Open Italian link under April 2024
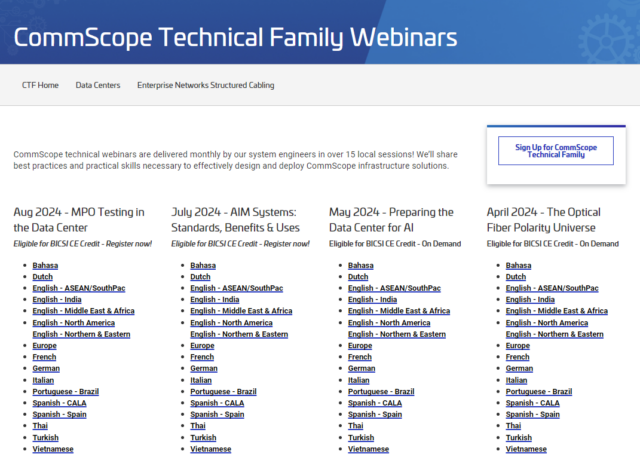The width and height of the screenshot is (640, 463). coord(516,380)
